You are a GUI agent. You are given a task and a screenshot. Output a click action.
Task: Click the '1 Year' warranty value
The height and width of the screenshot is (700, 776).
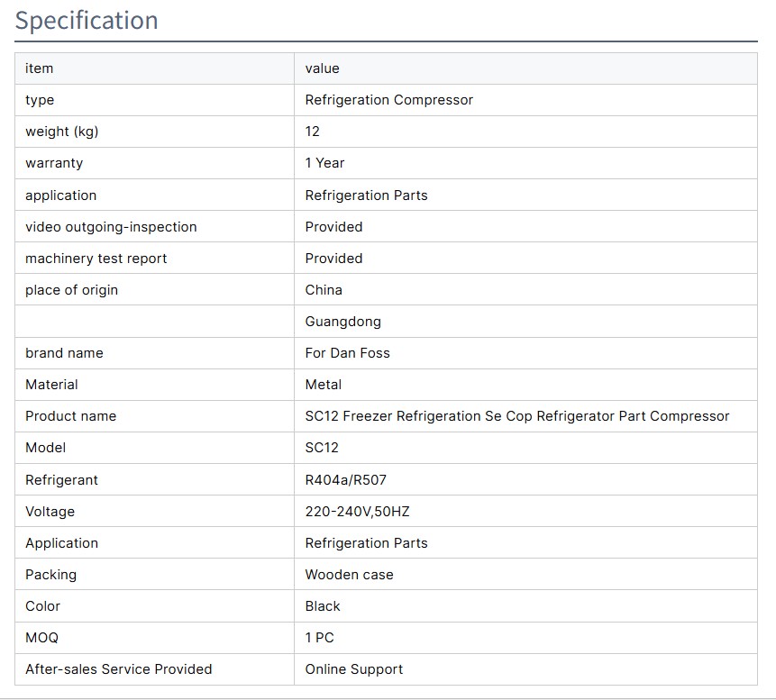pos(324,163)
